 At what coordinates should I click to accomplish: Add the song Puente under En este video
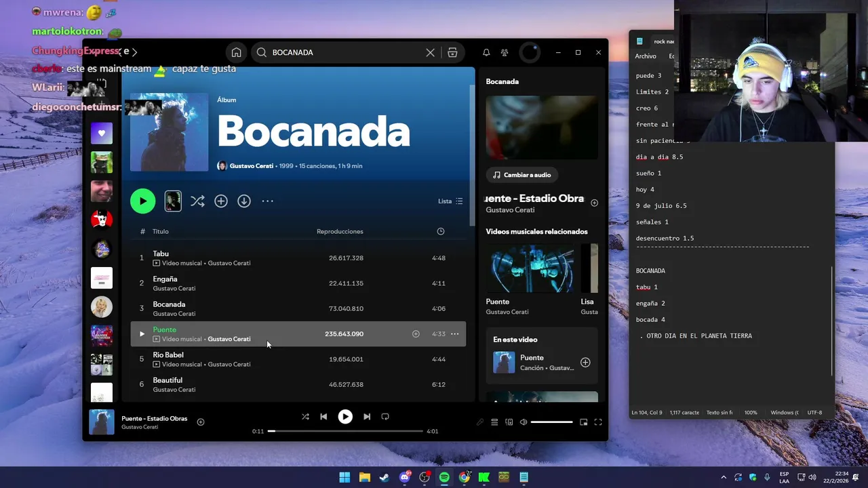click(x=585, y=363)
